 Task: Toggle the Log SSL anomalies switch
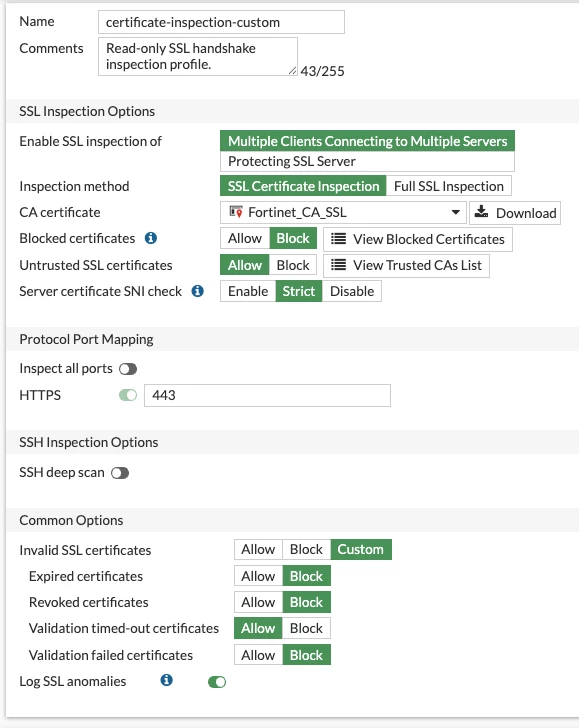coord(217,682)
